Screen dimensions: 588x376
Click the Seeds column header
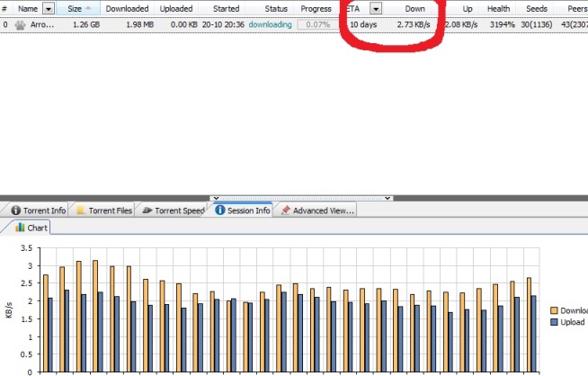pos(536,8)
